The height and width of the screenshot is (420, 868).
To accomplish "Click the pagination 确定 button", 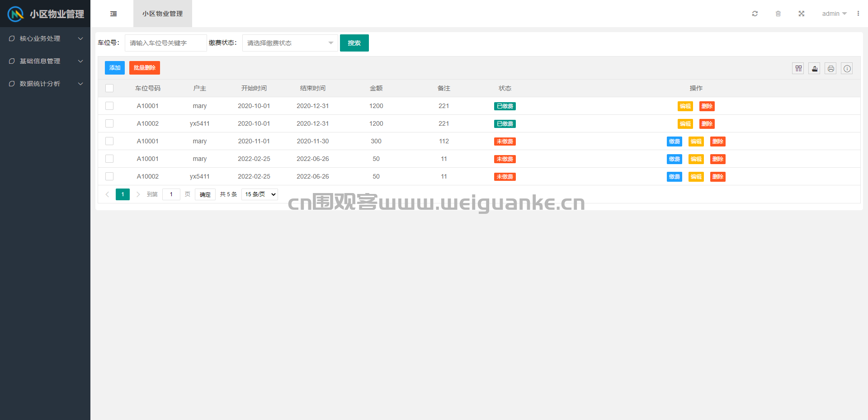I will click(x=205, y=194).
